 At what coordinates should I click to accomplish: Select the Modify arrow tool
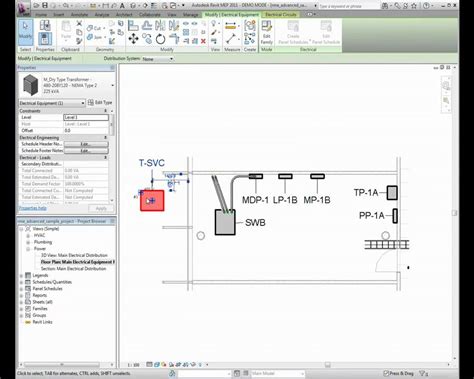[26, 32]
